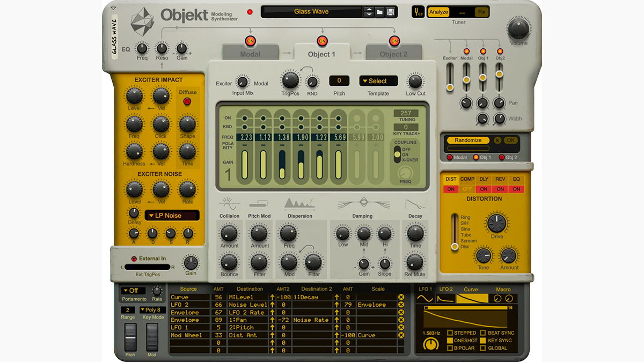Toggle the Object 1 ON switch

[x=322, y=41]
